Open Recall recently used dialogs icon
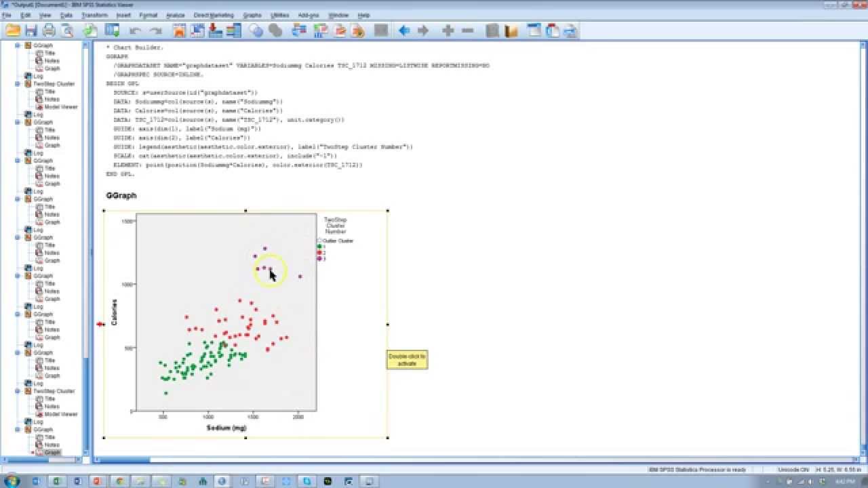868x488 pixels. point(113,30)
